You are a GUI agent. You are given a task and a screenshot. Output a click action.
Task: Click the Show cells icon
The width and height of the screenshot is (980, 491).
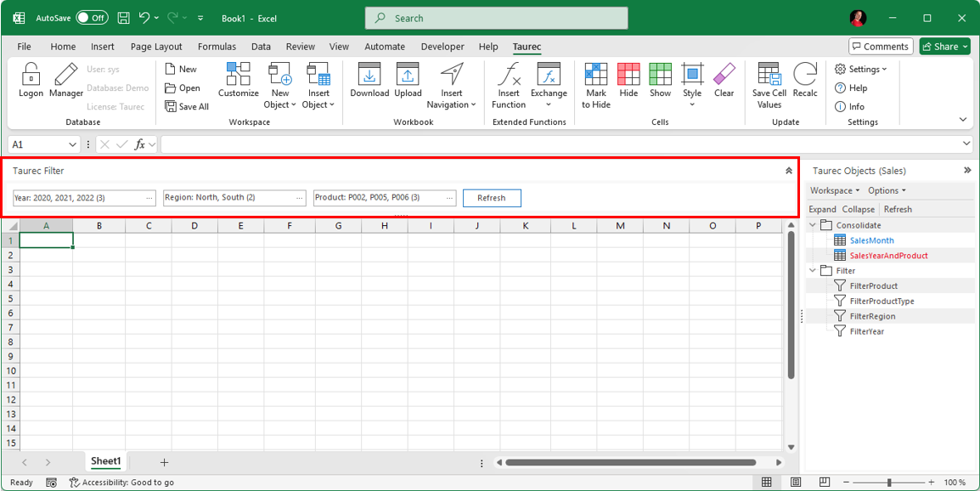point(660,74)
